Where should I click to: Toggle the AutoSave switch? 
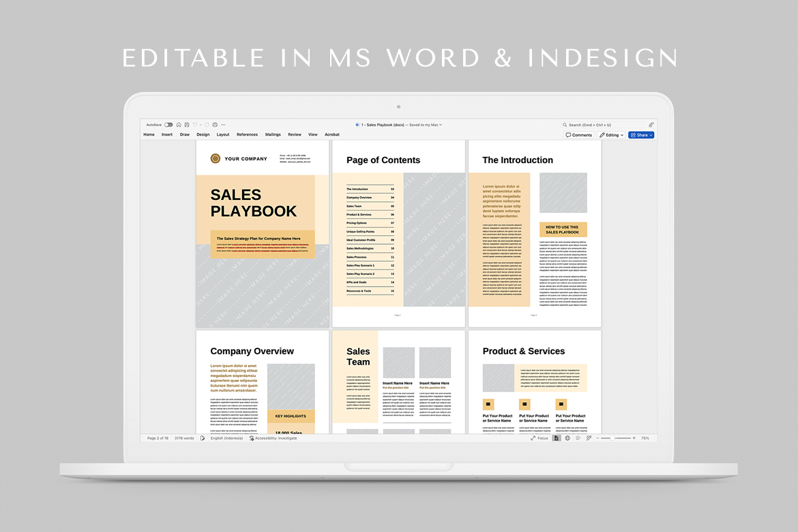pos(168,125)
